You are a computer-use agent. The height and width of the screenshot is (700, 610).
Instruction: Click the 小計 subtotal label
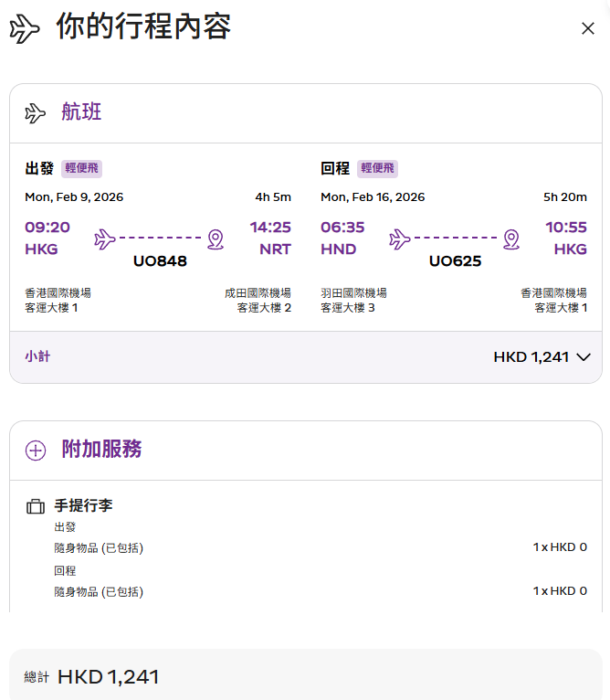(x=37, y=356)
